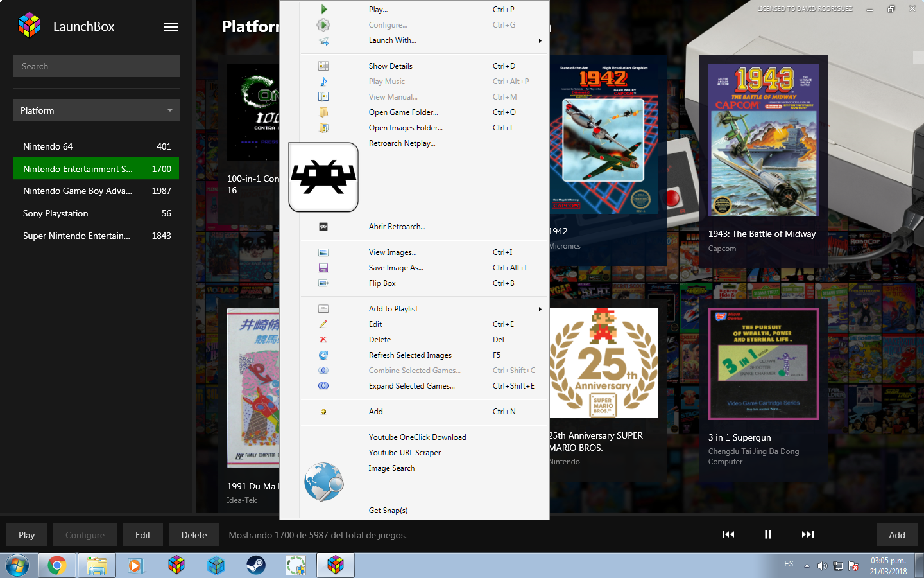Open Google Chrome from taskbar
Viewport: 924px width, 578px height.
click(57, 565)
